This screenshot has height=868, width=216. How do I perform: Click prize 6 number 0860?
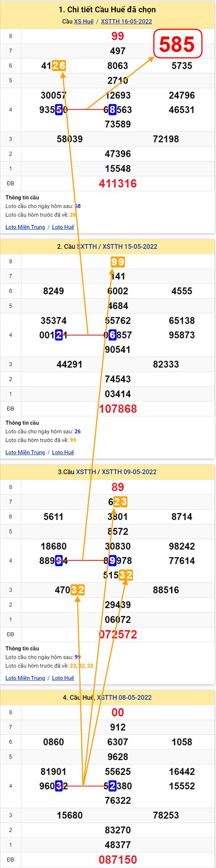(54, 742)
